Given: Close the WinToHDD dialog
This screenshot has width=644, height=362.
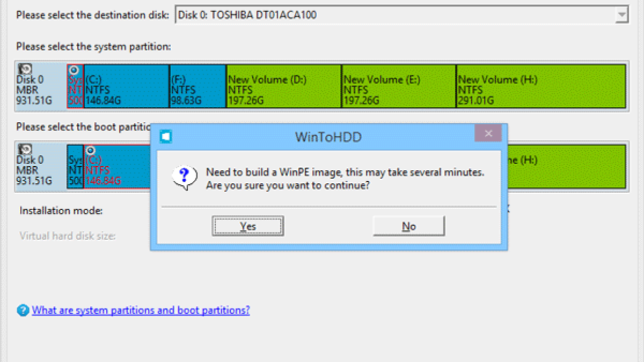Looking at the screenshot, I should pyautogui.click(x=488, y=134).
